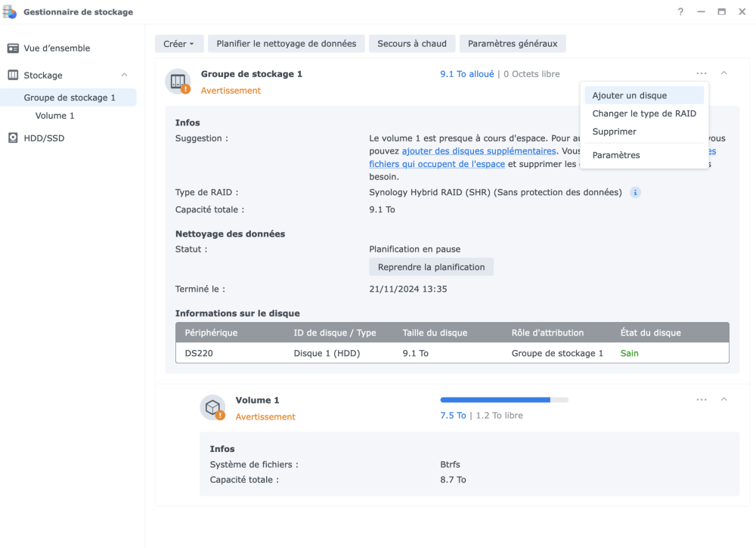The width and height of the screenshot is (756, 548).
Task: Collapse the Groupe de stockage 1 panel
Action: [723, 73]
